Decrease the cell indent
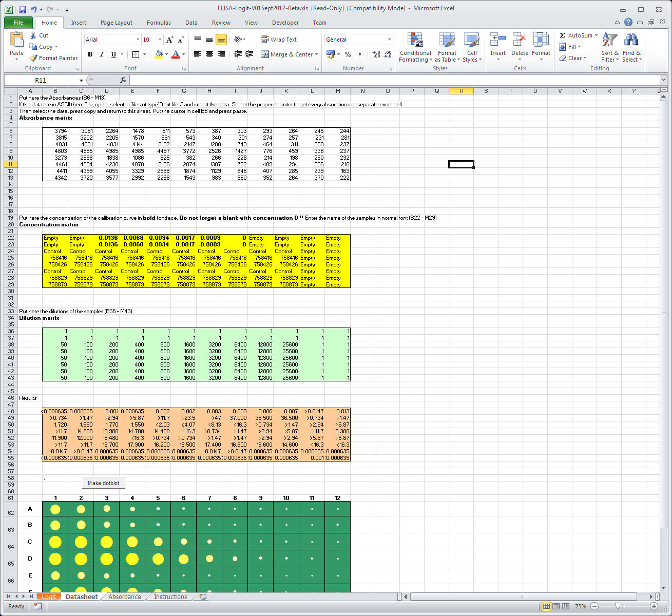Image resolution: width=672 pixels, height=616 pixels. point(238,54)
